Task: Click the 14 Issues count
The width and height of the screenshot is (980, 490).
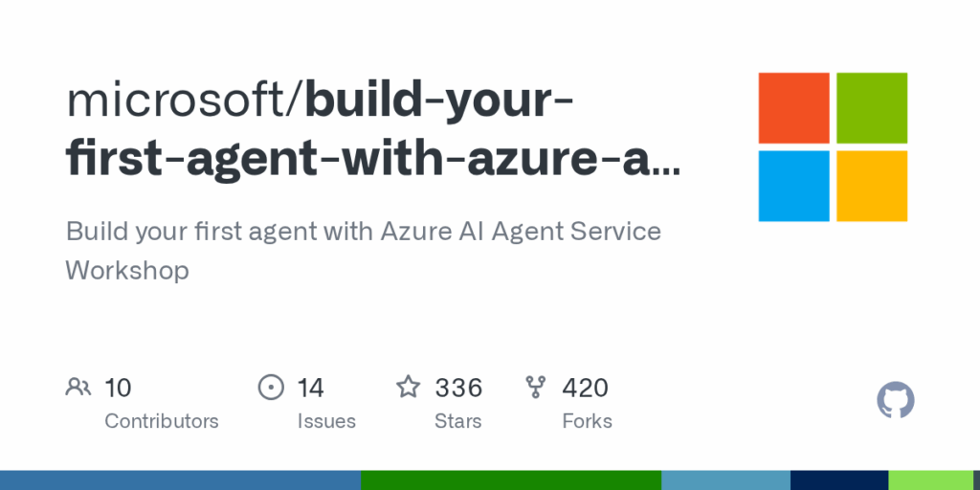Action: coord(310,389)
